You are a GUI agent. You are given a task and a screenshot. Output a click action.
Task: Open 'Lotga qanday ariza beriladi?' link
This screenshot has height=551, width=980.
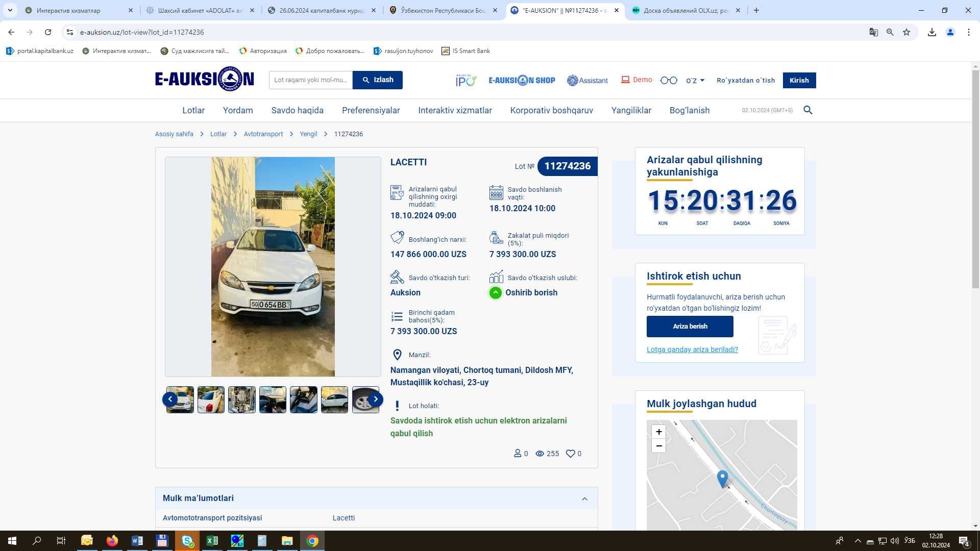point(692,349)
